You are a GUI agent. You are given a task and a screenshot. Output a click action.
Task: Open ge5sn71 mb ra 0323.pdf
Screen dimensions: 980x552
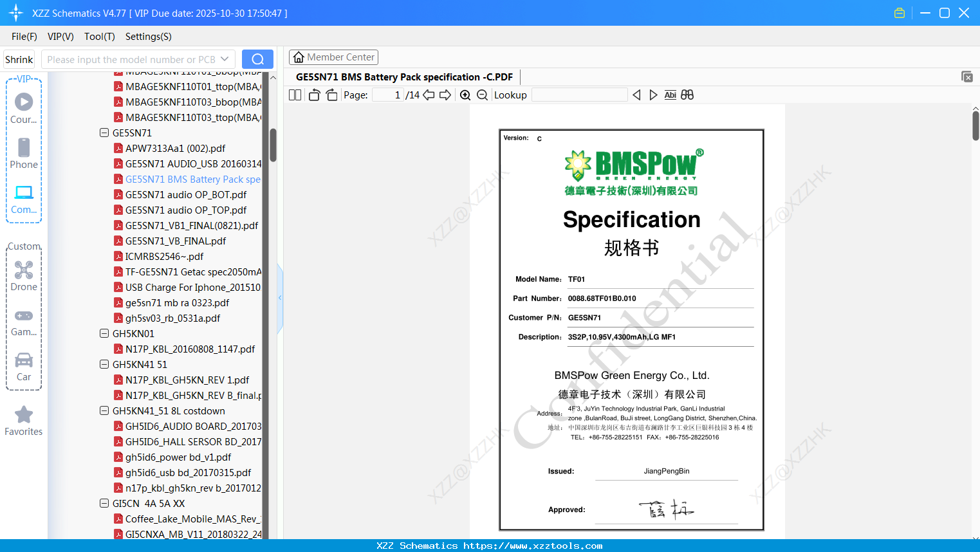click(178, 302)
